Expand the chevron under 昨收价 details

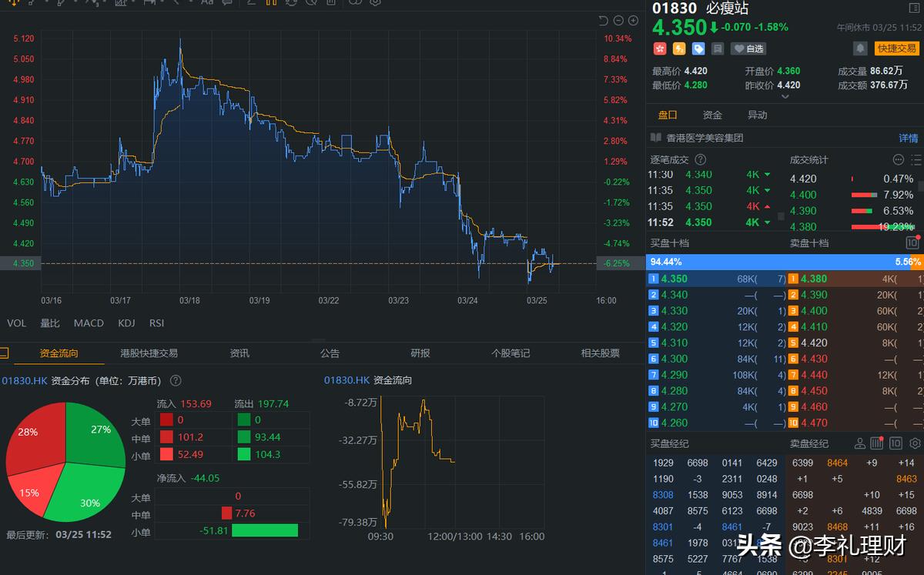tap(785, 97)
